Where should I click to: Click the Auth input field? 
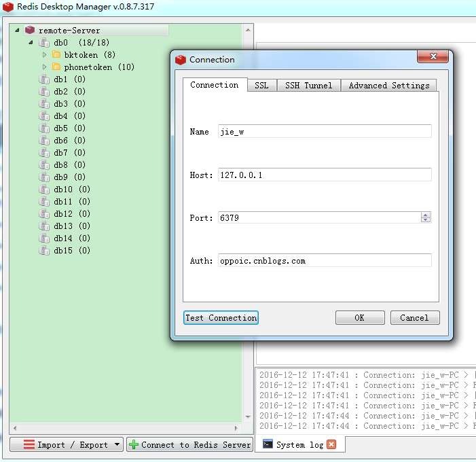click(325, 261)
